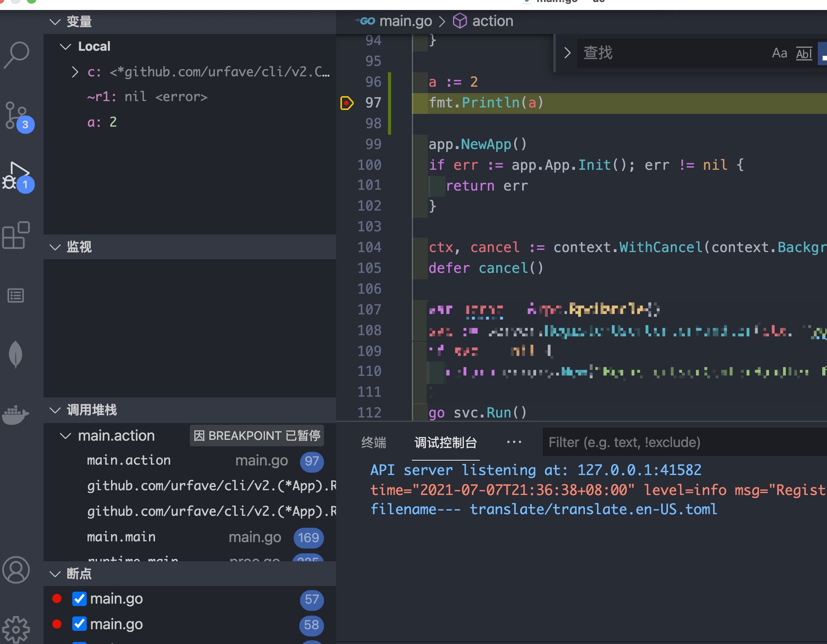This screenshot has width=827, height=644.
Task: Collapse the 变量 (Variables) section
Action: click(55, 22)
